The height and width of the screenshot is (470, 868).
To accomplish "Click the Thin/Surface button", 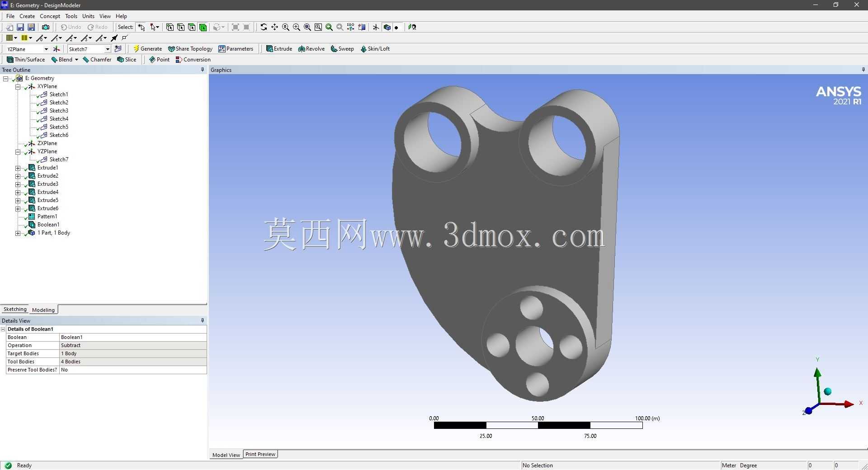I will pyautogui.click(x=26, y=60).
